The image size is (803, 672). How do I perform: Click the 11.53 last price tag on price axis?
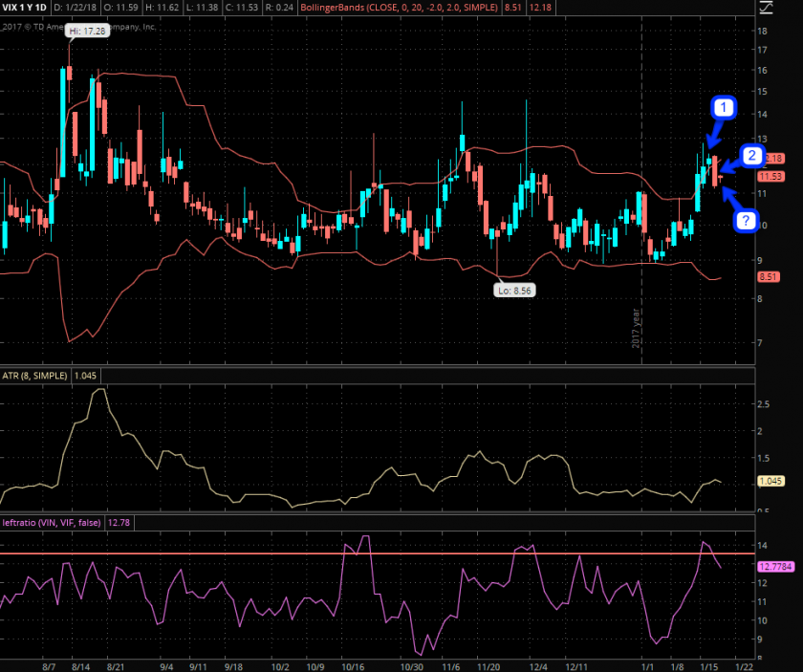[770, 176]
